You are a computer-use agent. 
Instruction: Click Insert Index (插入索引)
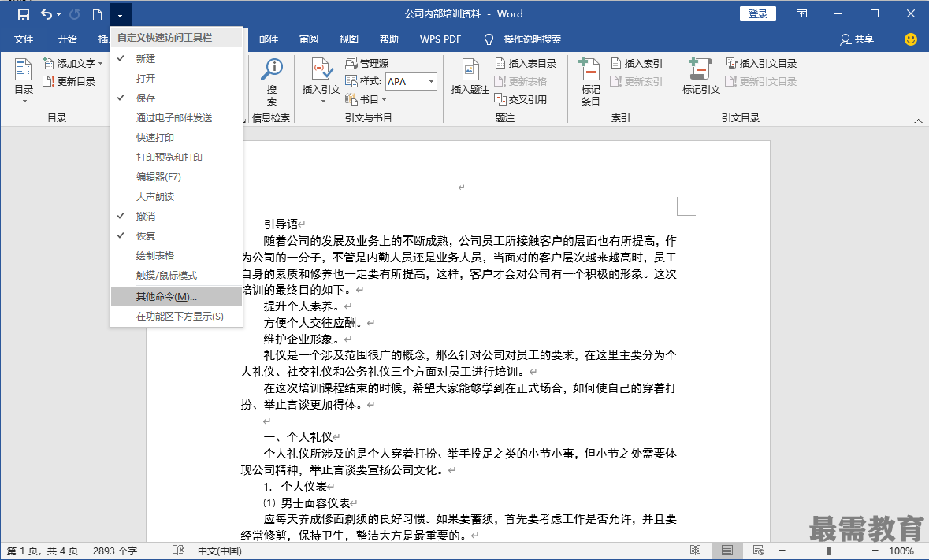pos(637,63)
